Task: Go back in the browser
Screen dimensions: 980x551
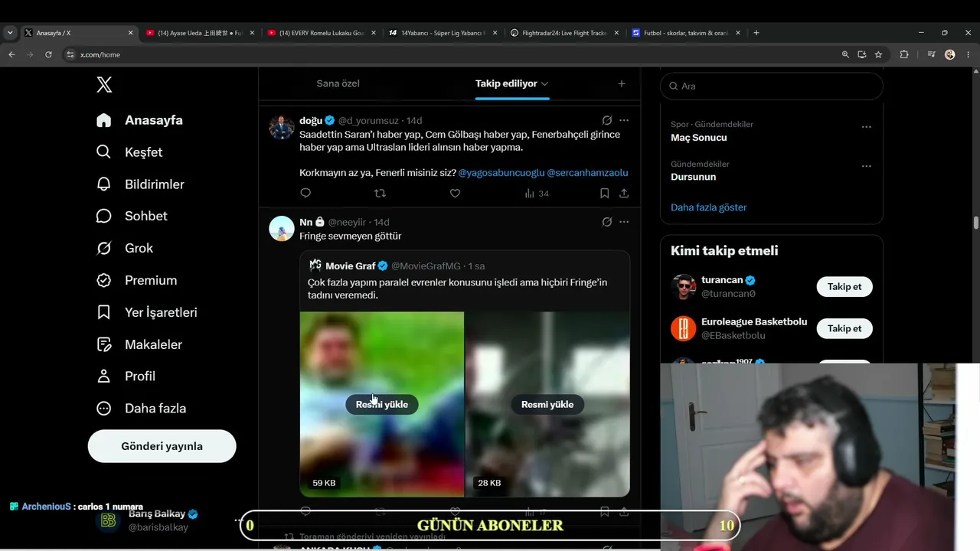Action: click(x=11, y=54)
